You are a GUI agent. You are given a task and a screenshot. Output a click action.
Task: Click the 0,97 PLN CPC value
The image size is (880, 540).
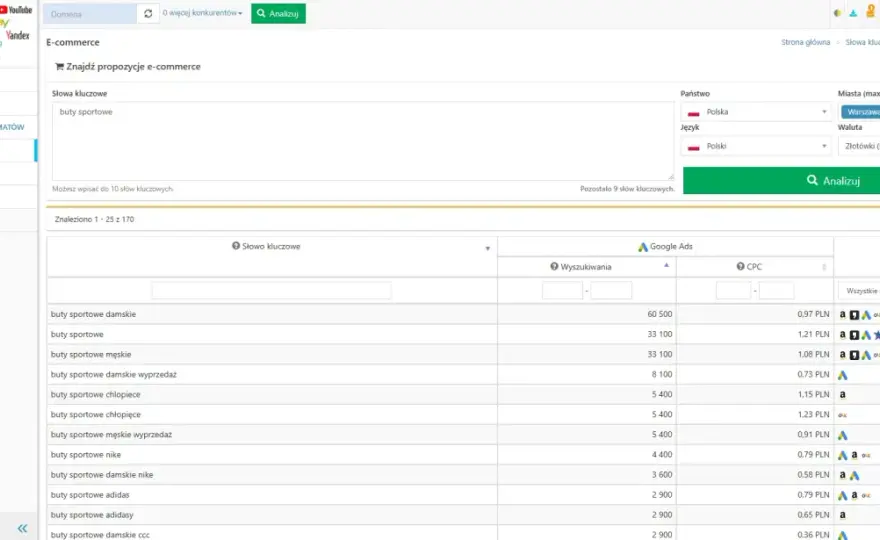coord(813,314)
